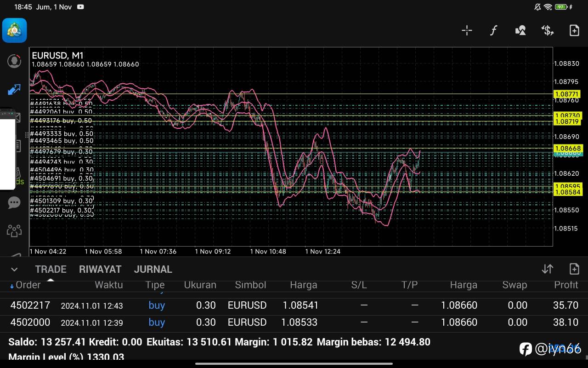
Task: Select the 1.08730 yellow price label
Action: point(568,115)
